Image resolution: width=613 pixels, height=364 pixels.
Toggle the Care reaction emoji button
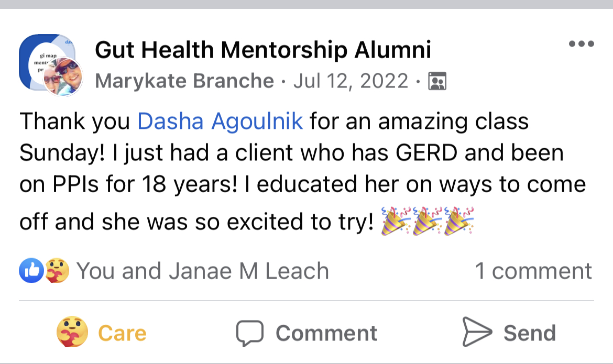(72, 332)
